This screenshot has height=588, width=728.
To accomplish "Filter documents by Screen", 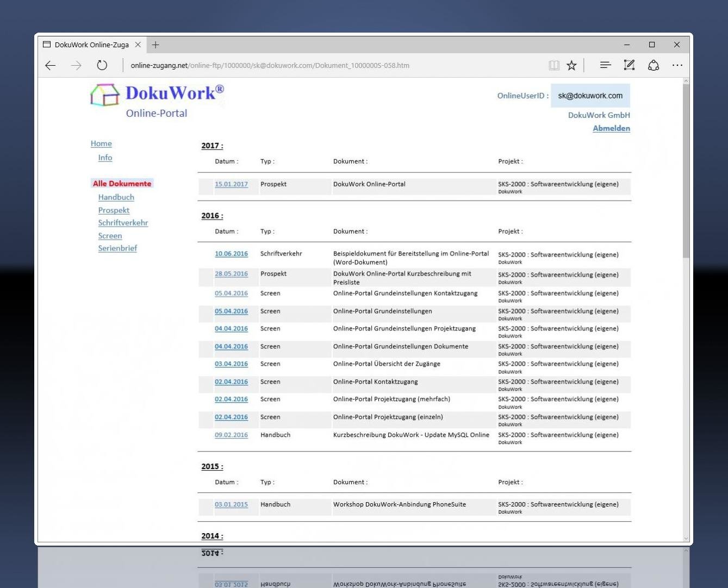I will (x=110, y=236).
